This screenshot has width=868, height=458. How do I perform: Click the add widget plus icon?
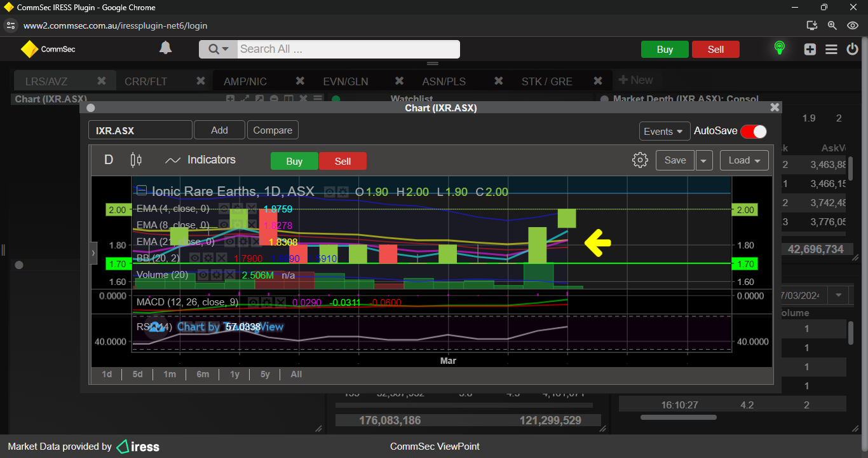click(x=810, y=49)
